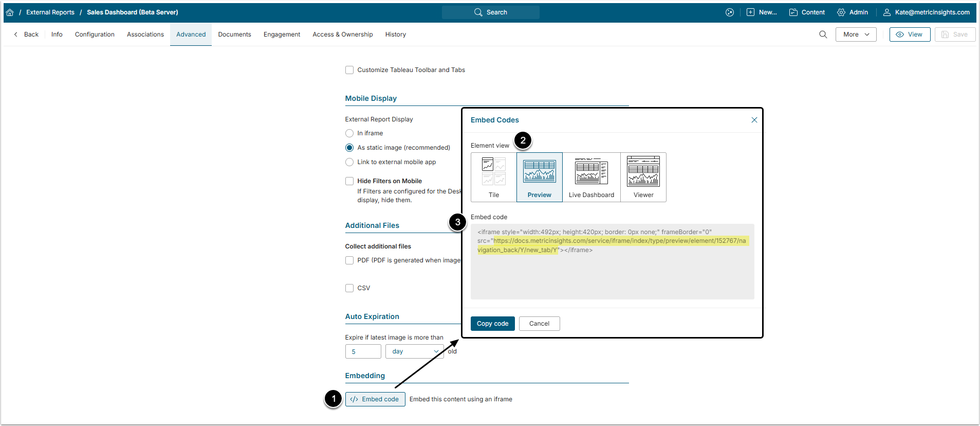Open External Reports breadcrumb link
The height and width of the screenshot is (426, 980).
[x=50, y=12]
